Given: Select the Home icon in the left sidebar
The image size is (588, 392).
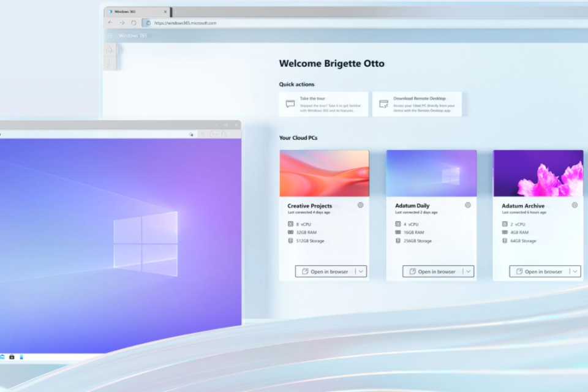Looking at the screenshot, I should pyautogui.click(x=110, y=50).
